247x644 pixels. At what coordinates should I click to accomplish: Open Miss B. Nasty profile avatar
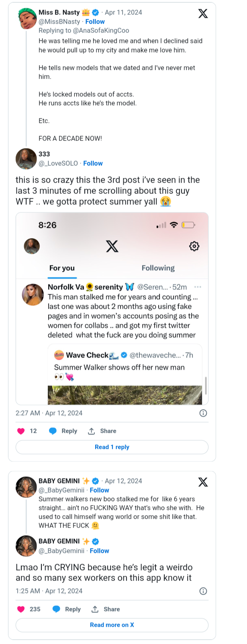pos(28,18)
